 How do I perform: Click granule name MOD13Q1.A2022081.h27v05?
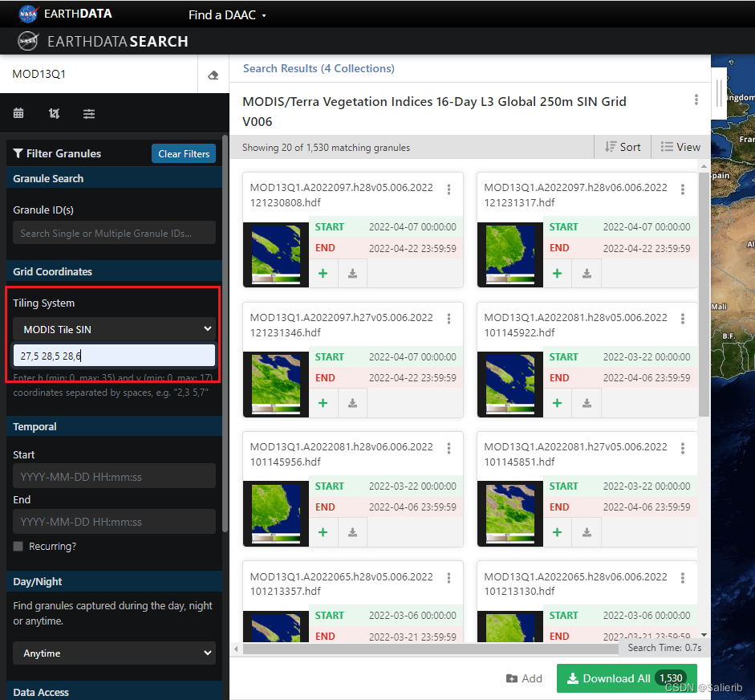pyautogui.click(x=575, y=454)
